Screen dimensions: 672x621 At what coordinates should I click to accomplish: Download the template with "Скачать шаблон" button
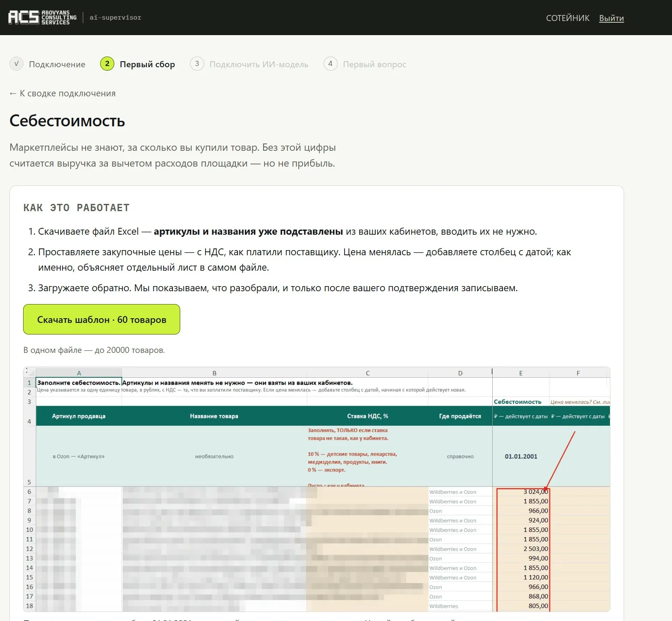pos(101,319)
